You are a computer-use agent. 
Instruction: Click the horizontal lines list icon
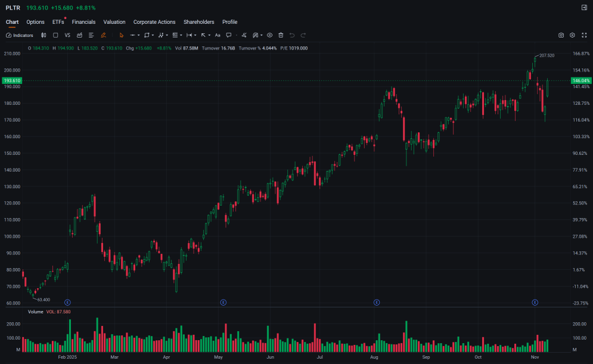point(91,35)
